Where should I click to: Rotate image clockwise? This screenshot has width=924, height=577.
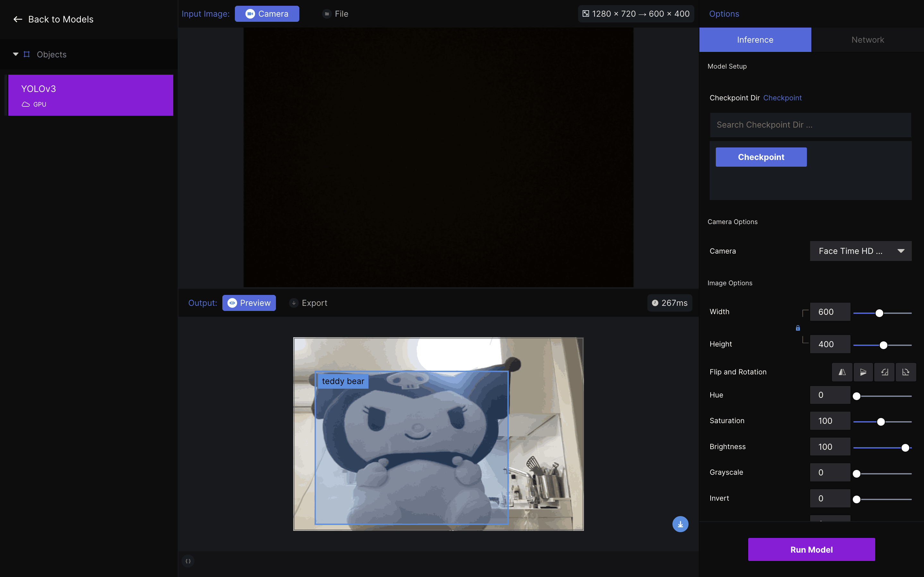coord(905,372)
